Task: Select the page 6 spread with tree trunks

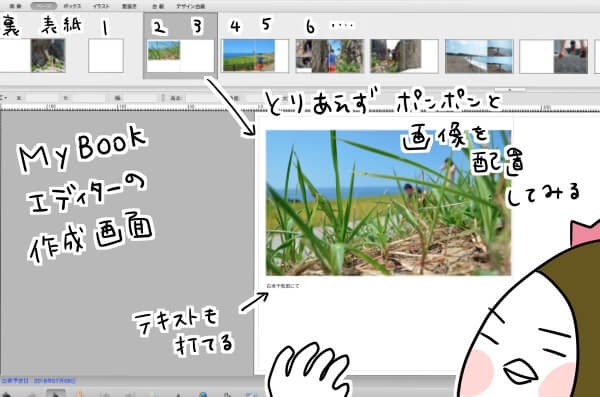Action: click(329, 56)
